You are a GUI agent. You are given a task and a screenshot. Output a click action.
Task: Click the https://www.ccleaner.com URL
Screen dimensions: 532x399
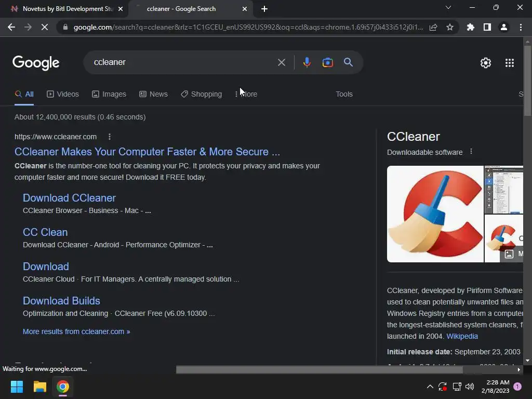point(55,137)
